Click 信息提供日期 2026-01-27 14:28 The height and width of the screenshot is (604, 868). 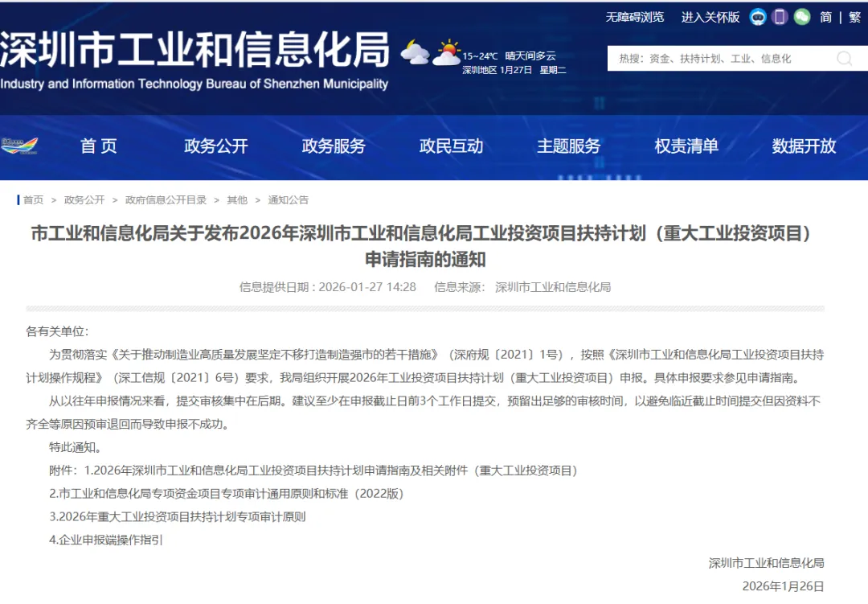pos(327,287)
